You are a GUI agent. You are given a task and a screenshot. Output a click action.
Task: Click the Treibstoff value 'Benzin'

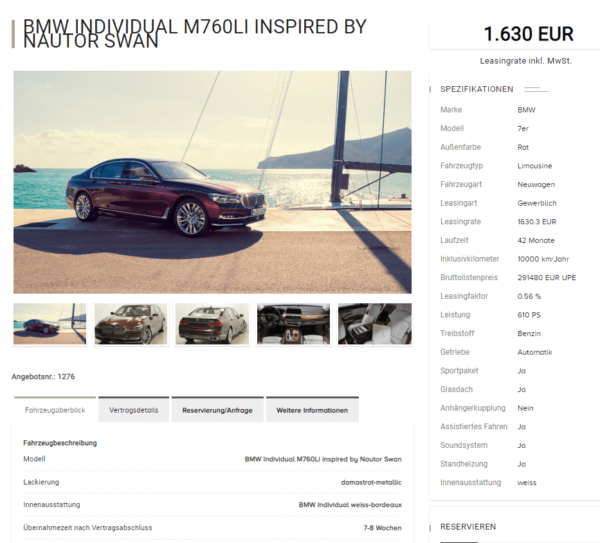pyautogui.click(x=529, y=334)
